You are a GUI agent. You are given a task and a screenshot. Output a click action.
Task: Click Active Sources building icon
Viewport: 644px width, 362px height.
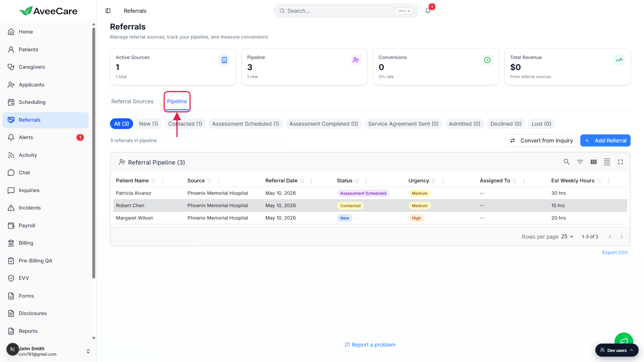pos(224,60)
